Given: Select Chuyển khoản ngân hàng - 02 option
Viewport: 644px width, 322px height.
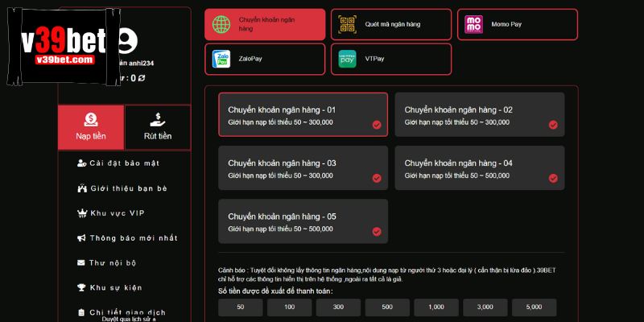Looking at the screenshot, I should pos(479,114).
